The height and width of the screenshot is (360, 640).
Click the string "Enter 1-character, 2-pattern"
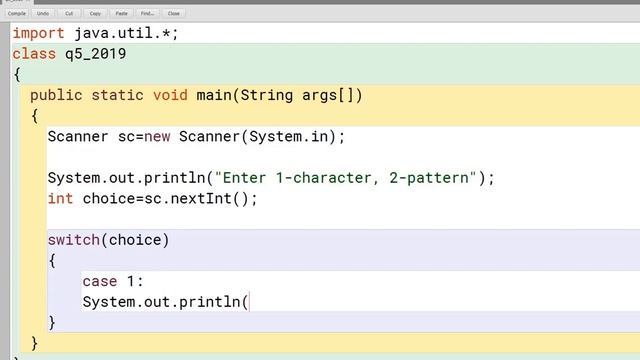pyautogui.click(x=345, y=178)
